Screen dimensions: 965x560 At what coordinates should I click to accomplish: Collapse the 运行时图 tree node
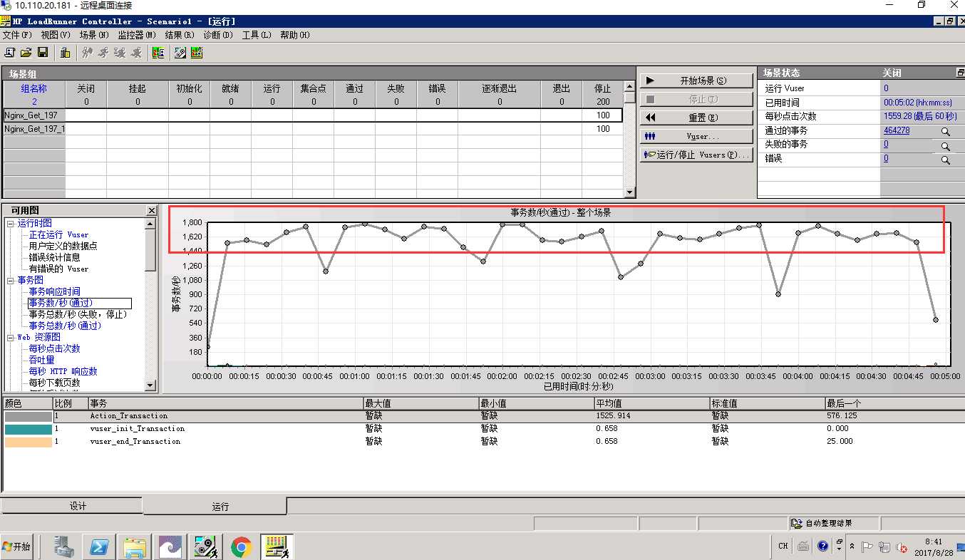11,224
